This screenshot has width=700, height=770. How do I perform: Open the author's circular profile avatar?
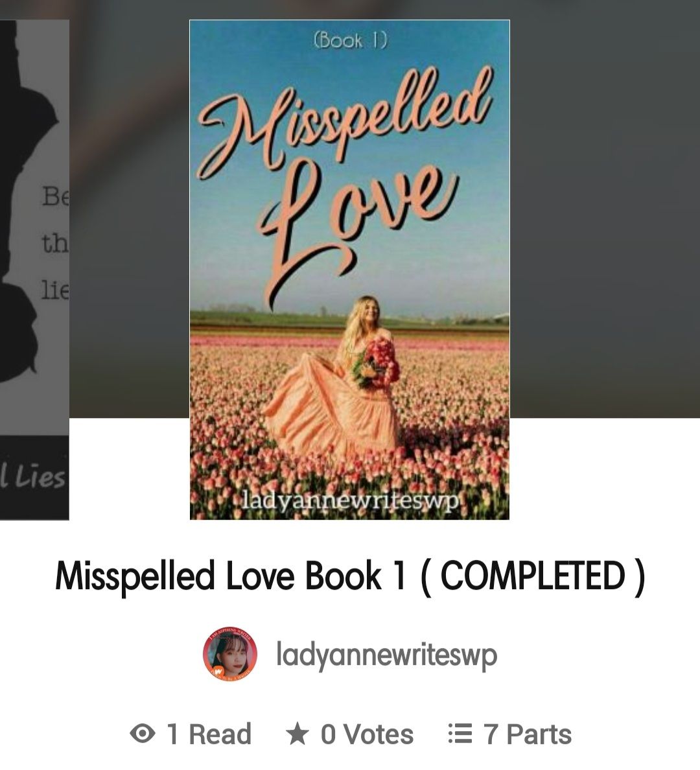(x=230, y=653)
